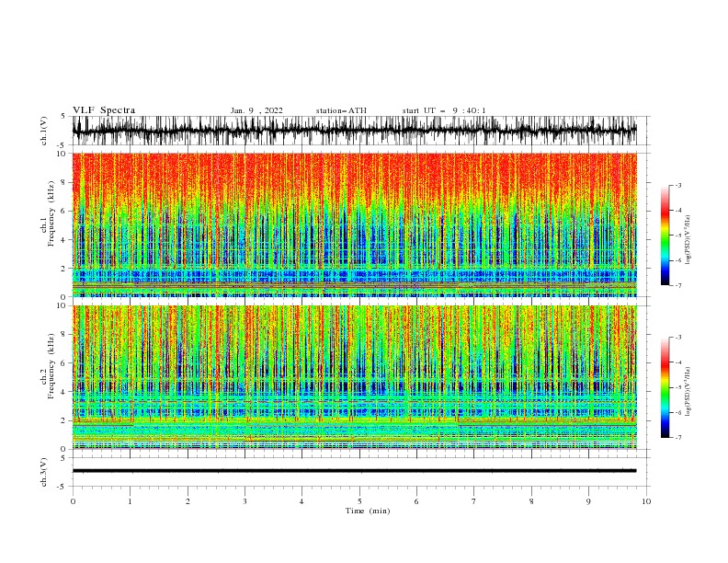Screen dimensions: 728x563
Task: Click the ch.3 voltage waveform trace
Action: [x=354, y=471]
